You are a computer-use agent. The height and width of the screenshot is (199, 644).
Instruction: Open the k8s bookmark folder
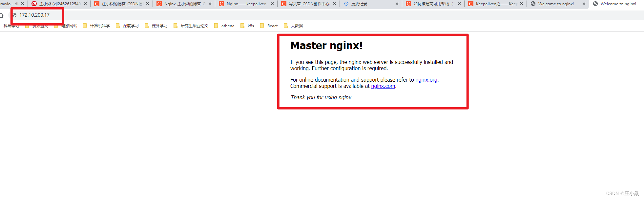click(x=247, y=26)
